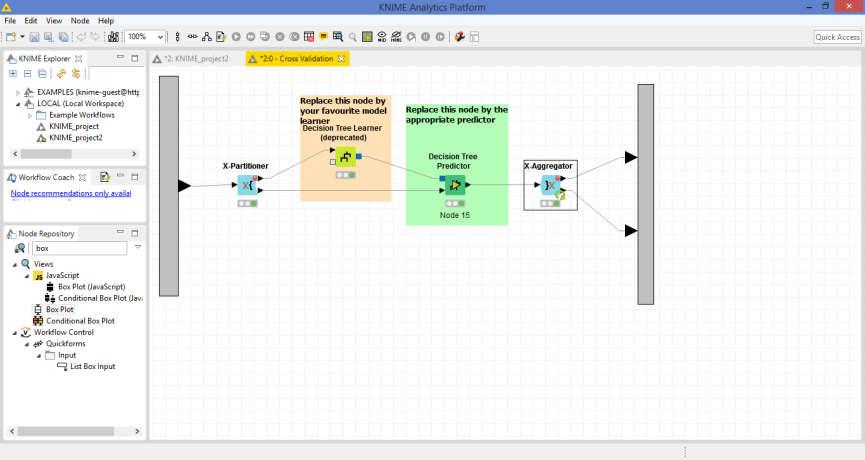Open the Help menu
This screenshot has width=865, height=460.
pos(106,20)
